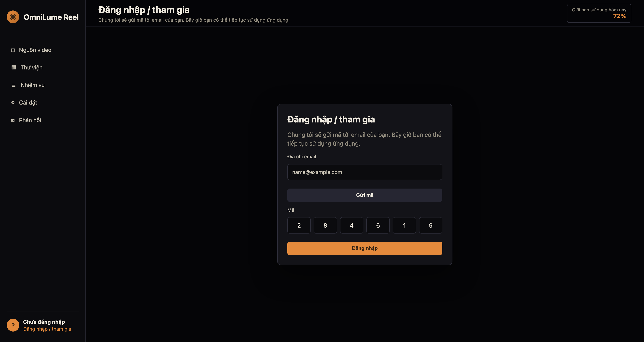Viewport: 644px width, 342px height.
Task: Click the Thư viện grid icon
Action: click(x=14, y=67)
